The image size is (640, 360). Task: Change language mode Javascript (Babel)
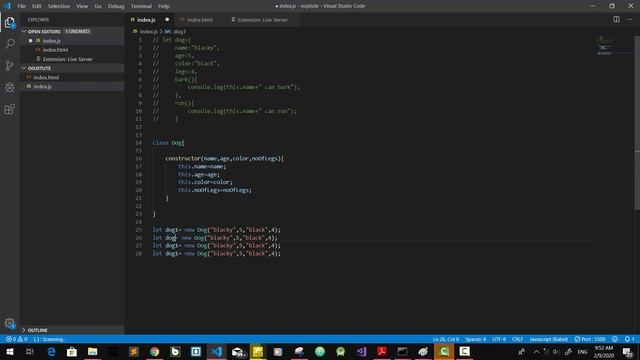click(x=549, y=339)
